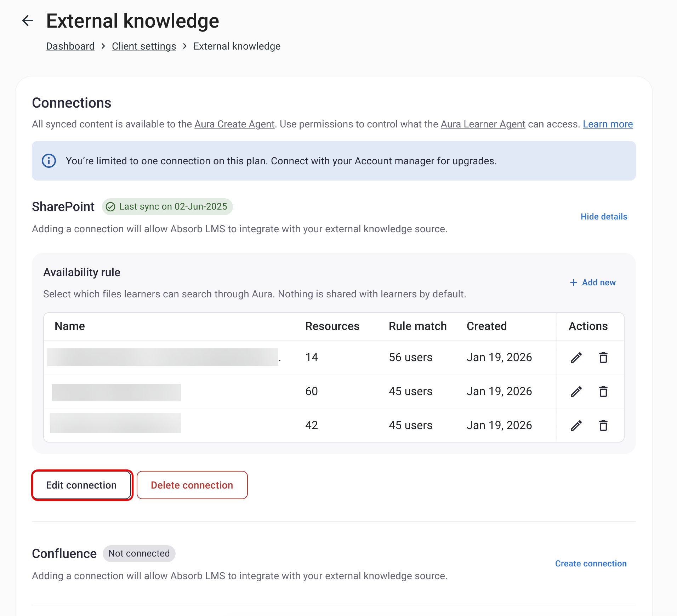Click the Rule match column header
The height and width of the screenshot is (616, 677).
pyautogui.click(x=417, y=326)
